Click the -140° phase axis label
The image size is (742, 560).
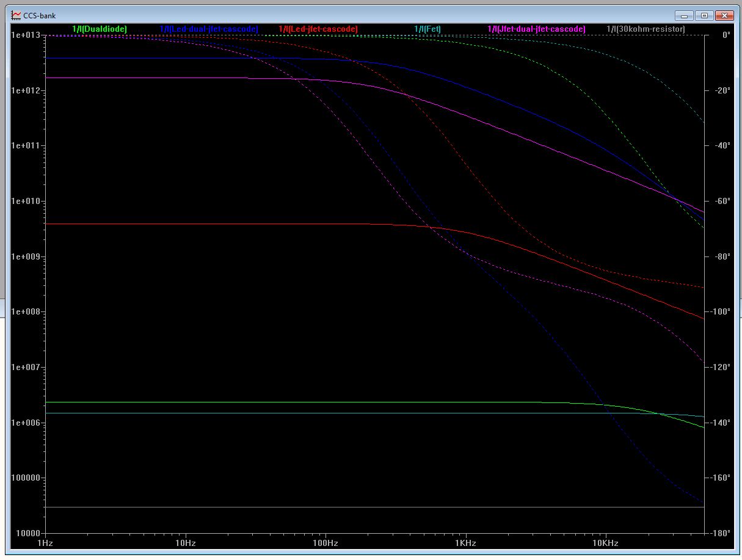721,423
